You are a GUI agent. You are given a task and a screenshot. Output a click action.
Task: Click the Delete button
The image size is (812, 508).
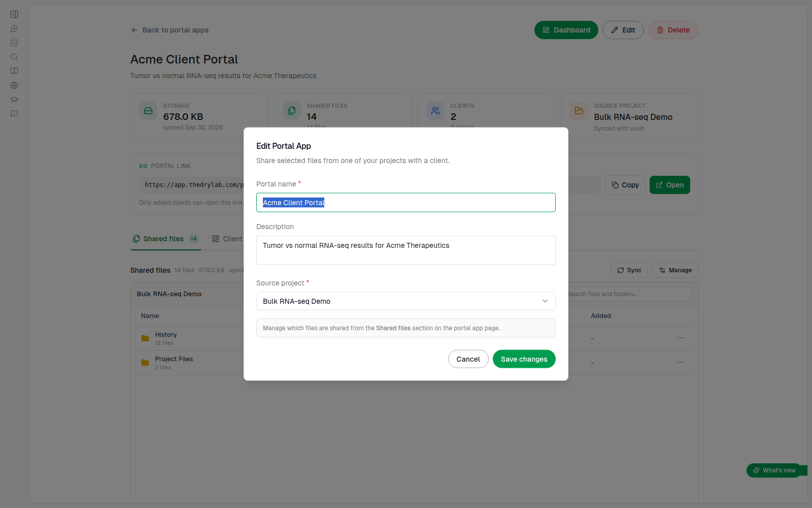673,30
